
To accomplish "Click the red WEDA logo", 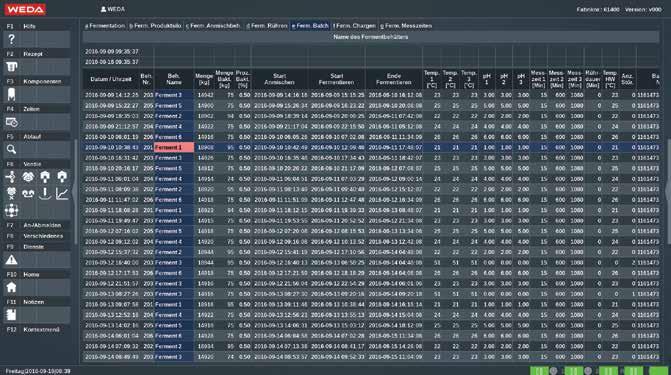I will 25,9.
